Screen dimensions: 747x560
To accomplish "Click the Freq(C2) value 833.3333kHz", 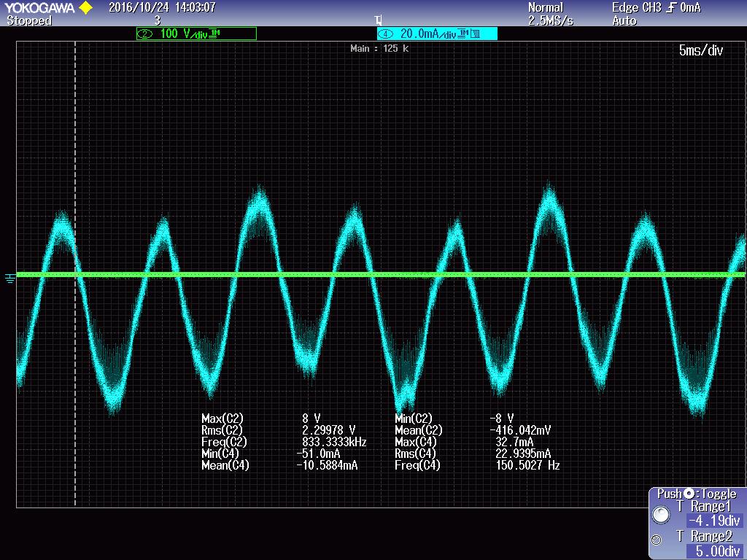I will pyautogui.click(x=334, y=442).
